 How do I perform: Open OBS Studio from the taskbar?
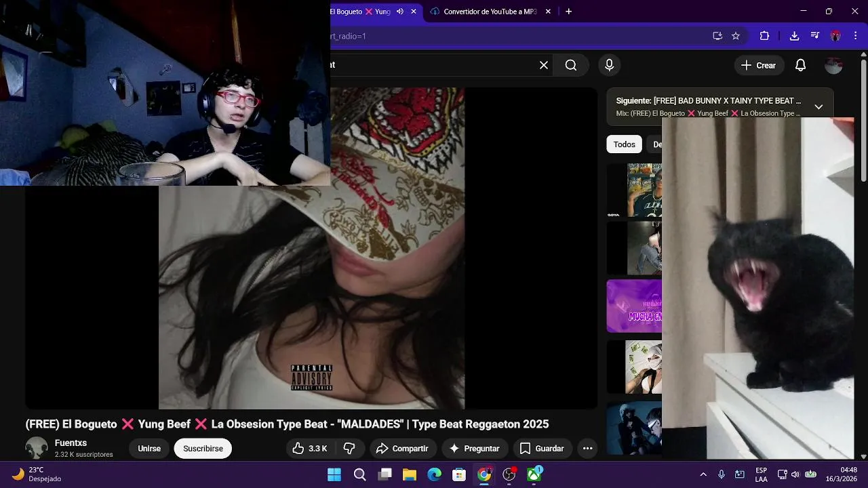tap(509, 474)
